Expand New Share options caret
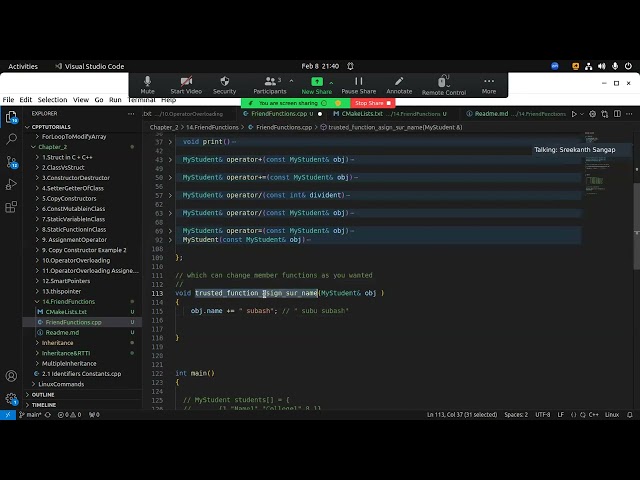This screenshot has width=640, height=480. pyautogui.click(x=331, y=83)
